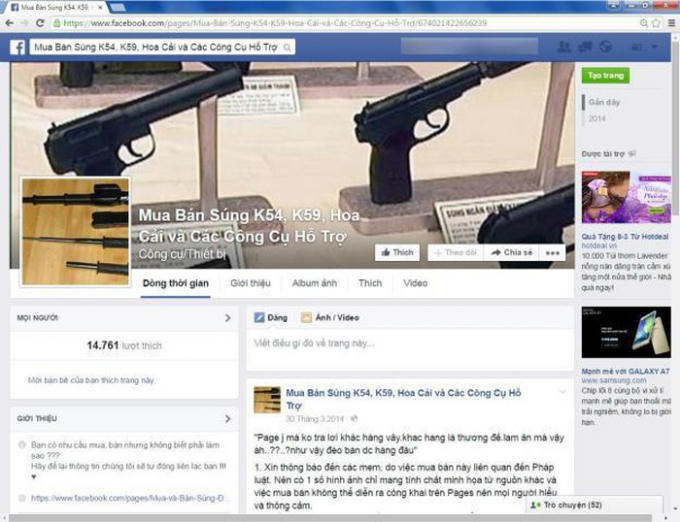680x522 pixels.
Task: Like the page with Thích button
Action: [x=397, y=253]
